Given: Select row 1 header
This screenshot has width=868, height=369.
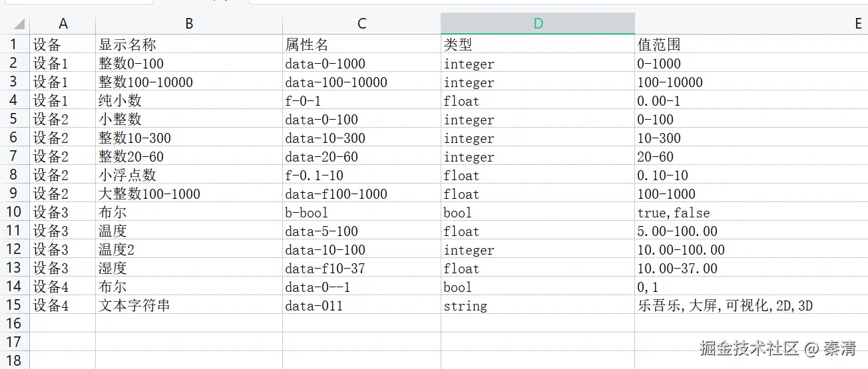Looking at the screenshot, I should tap(14, 45).
